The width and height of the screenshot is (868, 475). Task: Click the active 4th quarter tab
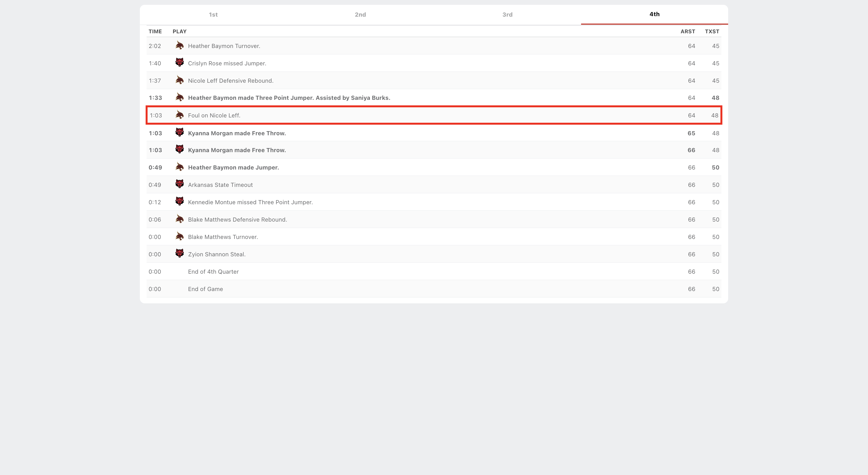(x=654, y=14)
